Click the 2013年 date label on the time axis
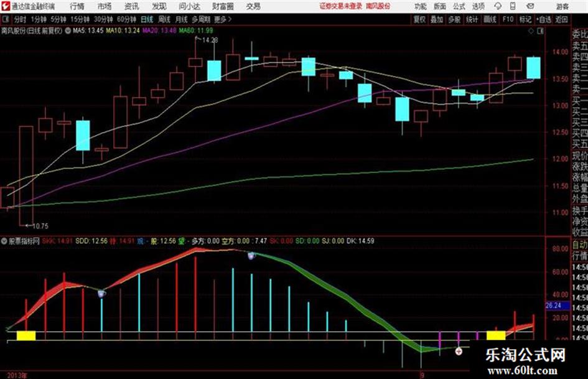The height and width of the screenshot is (379, 588). [x=17, y=375]
